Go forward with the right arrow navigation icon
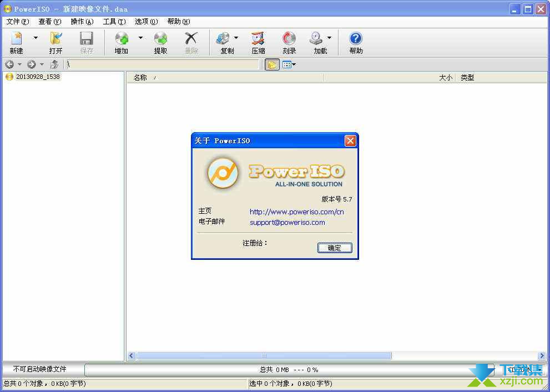The width and height of the screenshot is (550, 392). tap(32, 64)
